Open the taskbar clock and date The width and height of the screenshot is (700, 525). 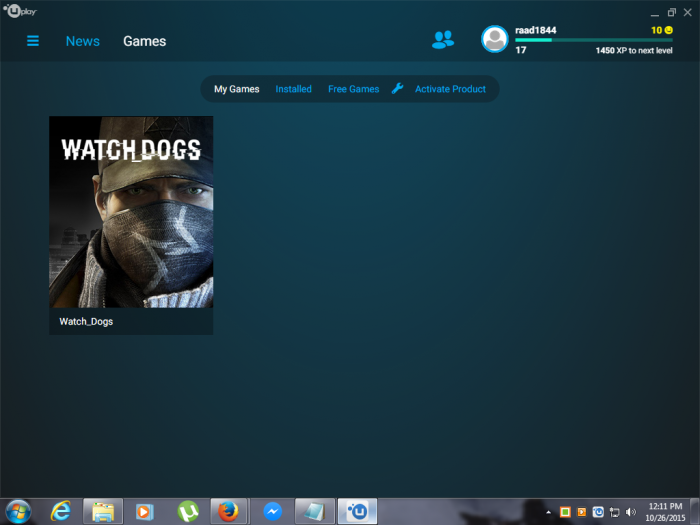pyautogui.click(x=665, y=512)
